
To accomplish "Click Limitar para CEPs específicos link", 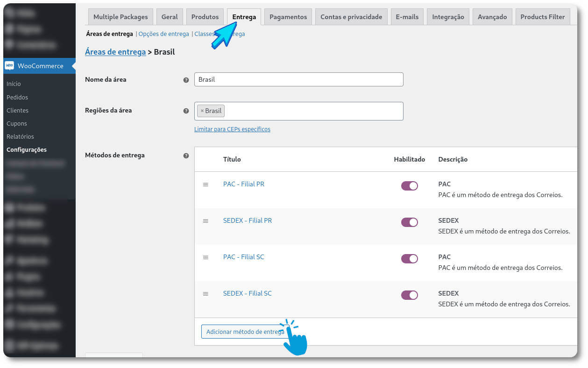I will [x=232, y=129].
